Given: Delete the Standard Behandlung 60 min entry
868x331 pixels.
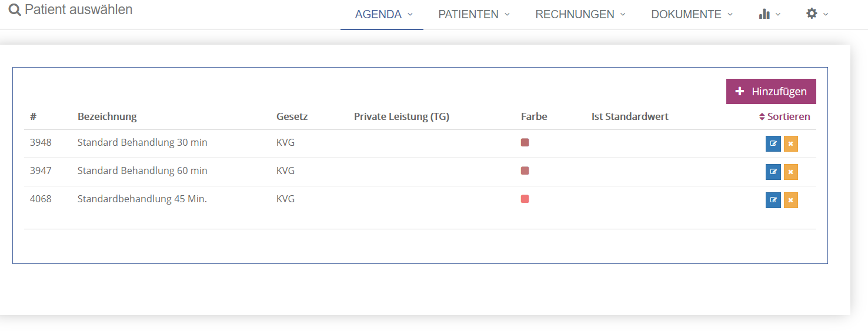Looking at the screenshot, I should click(791, 172).
